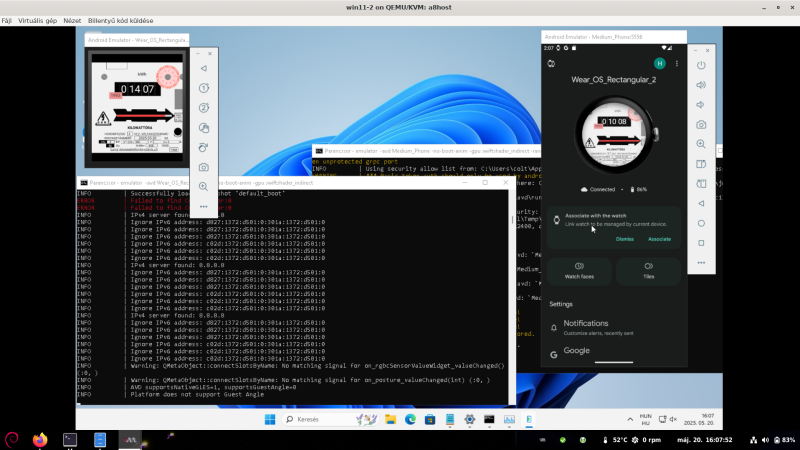
Task: Click the HUN language indicator
Action: pyautogui.click(x=645, y=419)
